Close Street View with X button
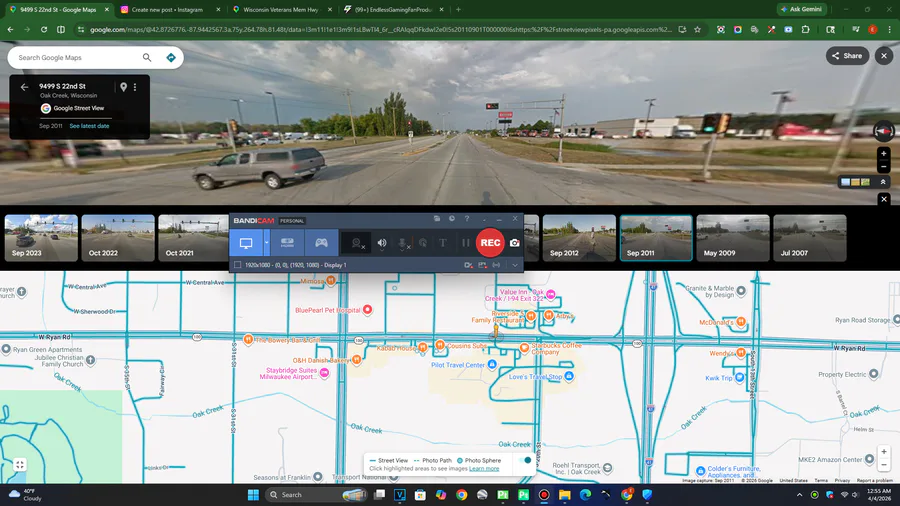 point(884,56)
